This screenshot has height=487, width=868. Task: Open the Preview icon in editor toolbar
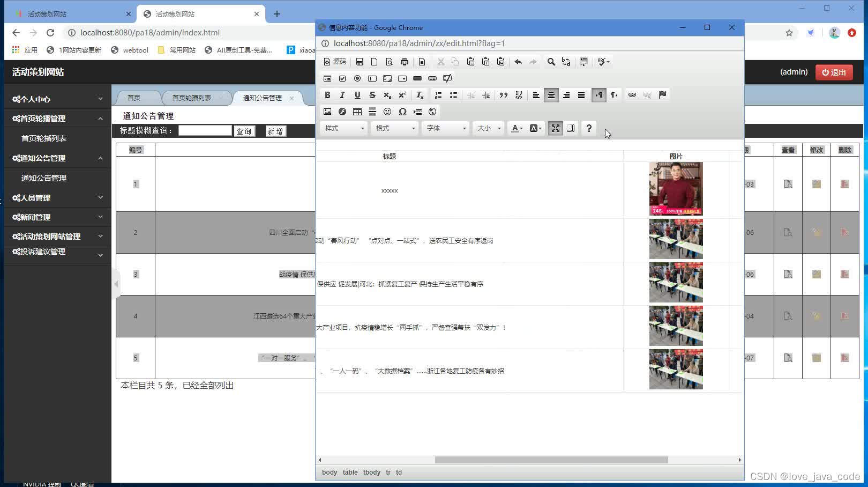coord(390,62)
